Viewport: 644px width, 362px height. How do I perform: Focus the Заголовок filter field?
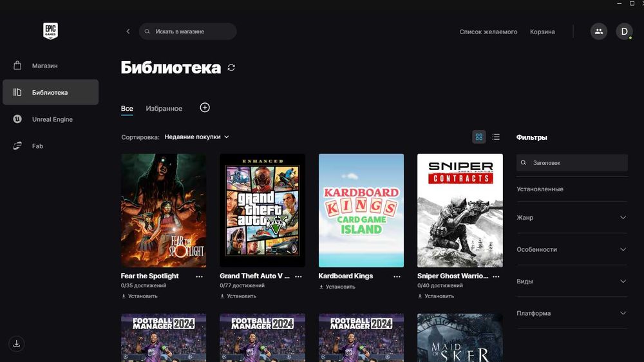point(572,163)
